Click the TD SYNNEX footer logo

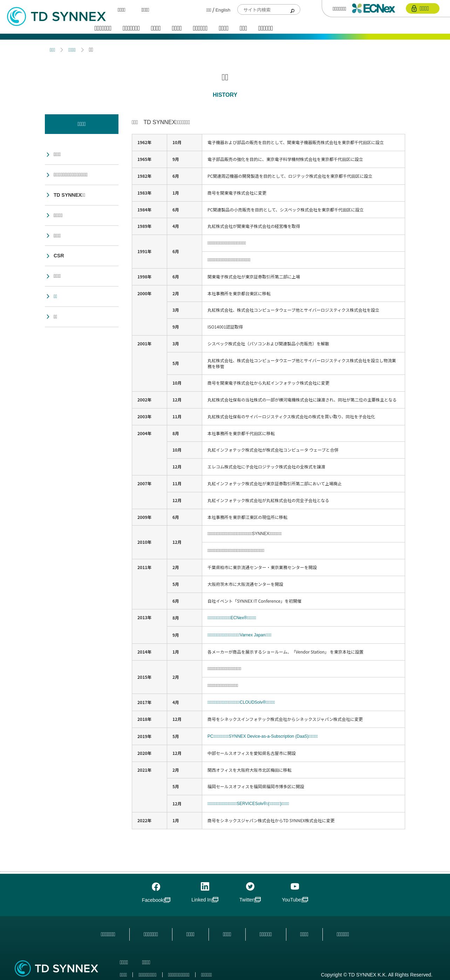pos(56,968)
